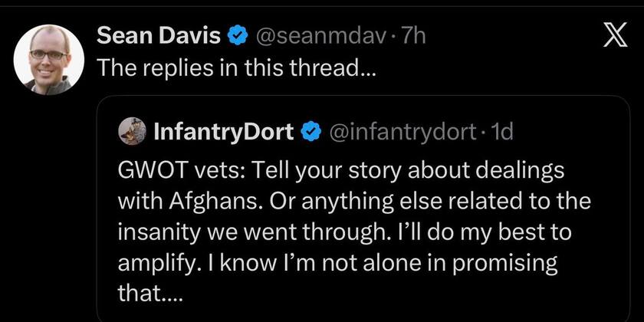Click the 7h post timestamp

414,36
